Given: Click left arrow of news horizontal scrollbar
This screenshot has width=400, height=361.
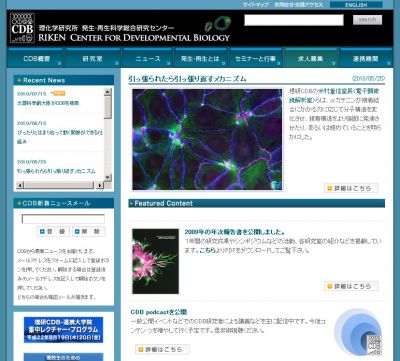Looking at the screenshot, I should tap(20, 185).
